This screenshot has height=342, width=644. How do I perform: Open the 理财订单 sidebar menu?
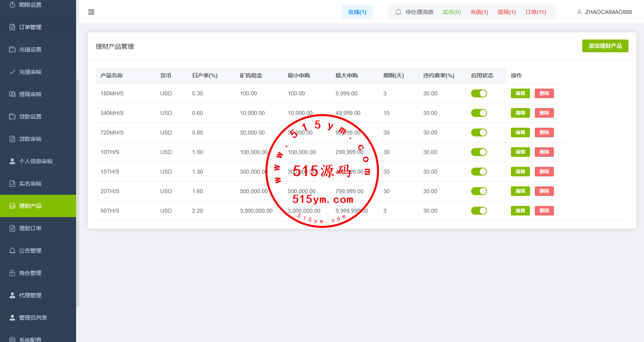pyautogui.click(x=30, y=228)
